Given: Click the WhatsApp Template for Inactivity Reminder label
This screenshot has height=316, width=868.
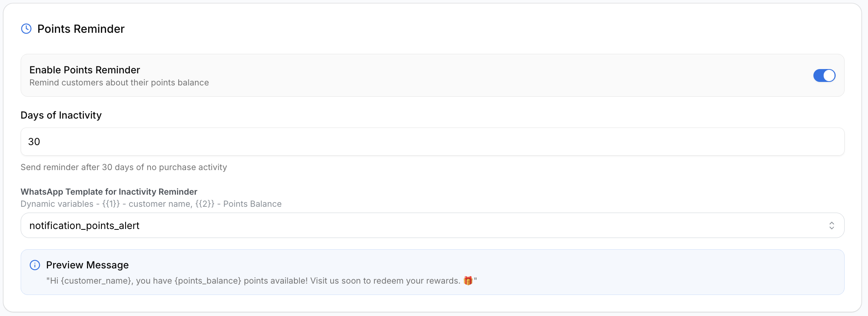Looking at the screenshot, I should [109, 192].
